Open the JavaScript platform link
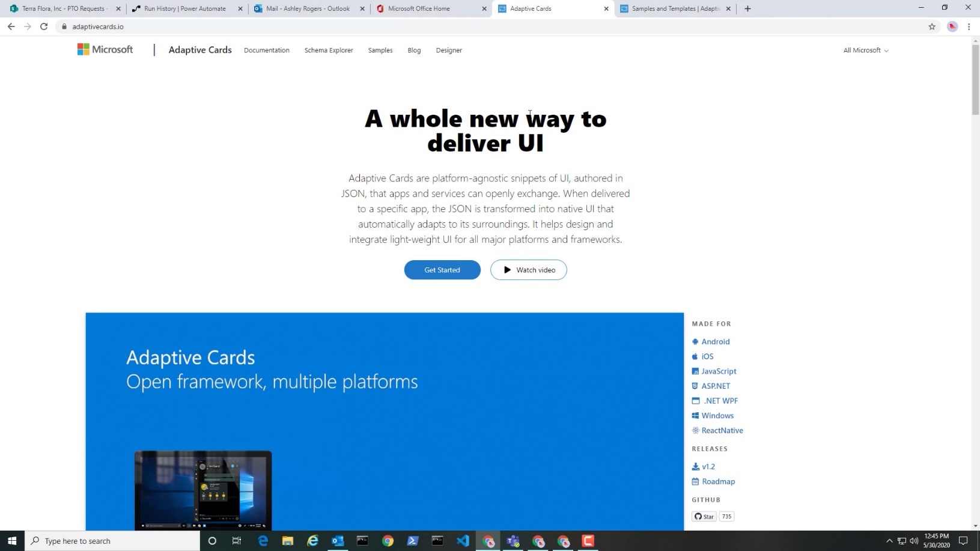This screenshot has height=551, width=980. [714, 371]
